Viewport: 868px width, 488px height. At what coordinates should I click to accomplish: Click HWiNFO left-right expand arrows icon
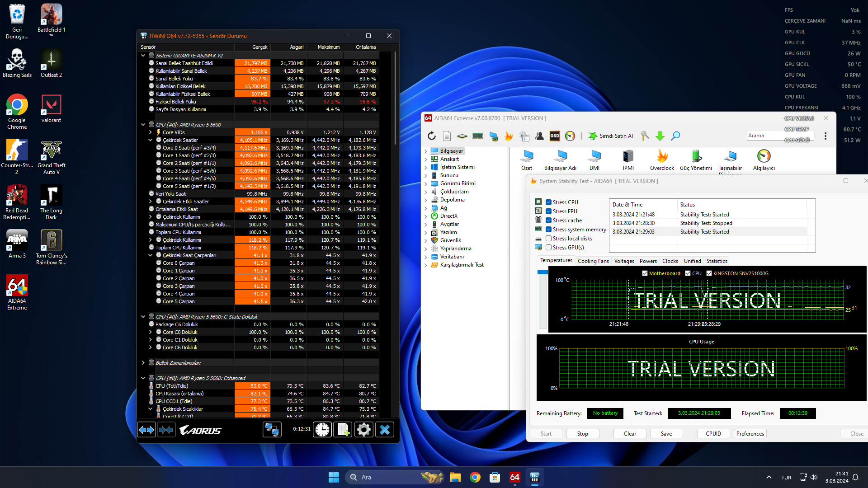(146, 429)
